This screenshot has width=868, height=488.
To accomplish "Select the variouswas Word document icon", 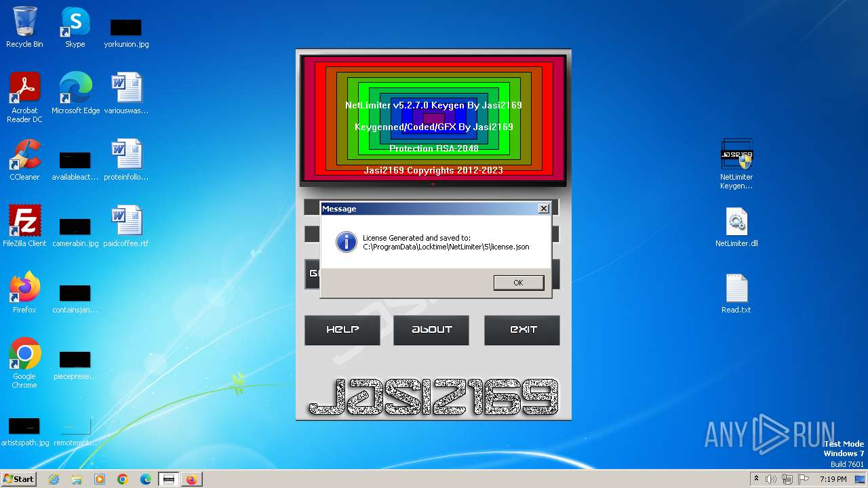I will pos(126,94).
